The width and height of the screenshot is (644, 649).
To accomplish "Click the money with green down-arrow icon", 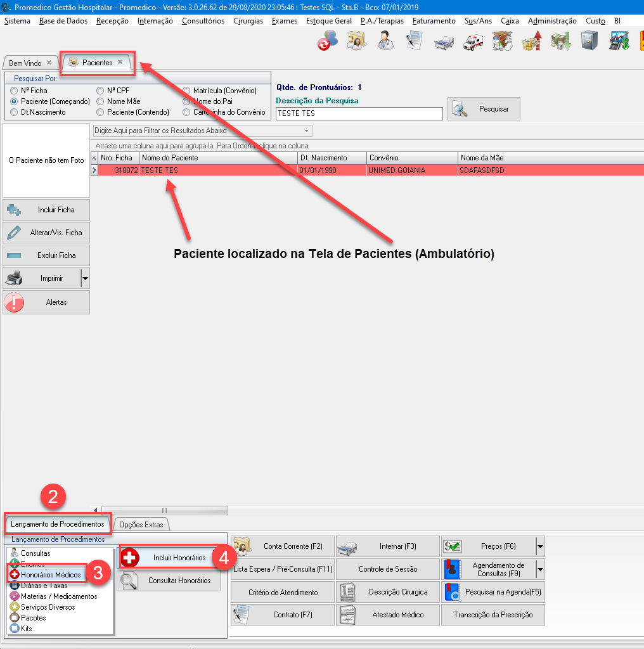I will coord(560,41).
